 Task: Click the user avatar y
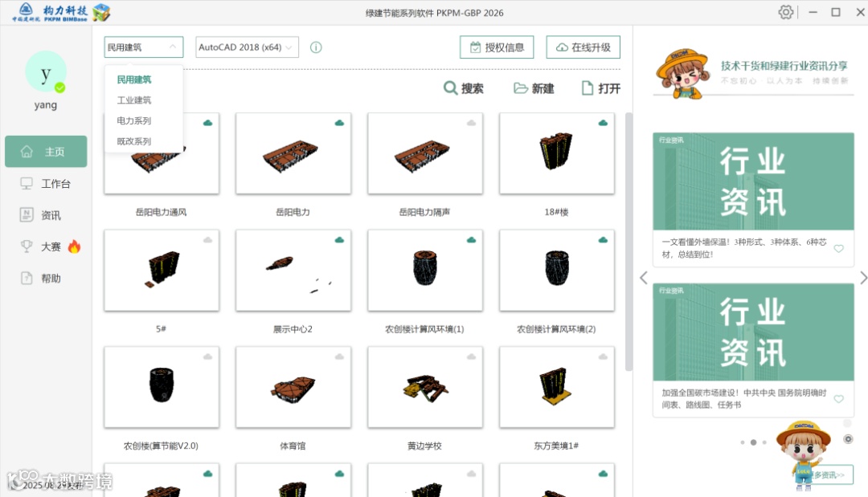[x=46, y=72]
